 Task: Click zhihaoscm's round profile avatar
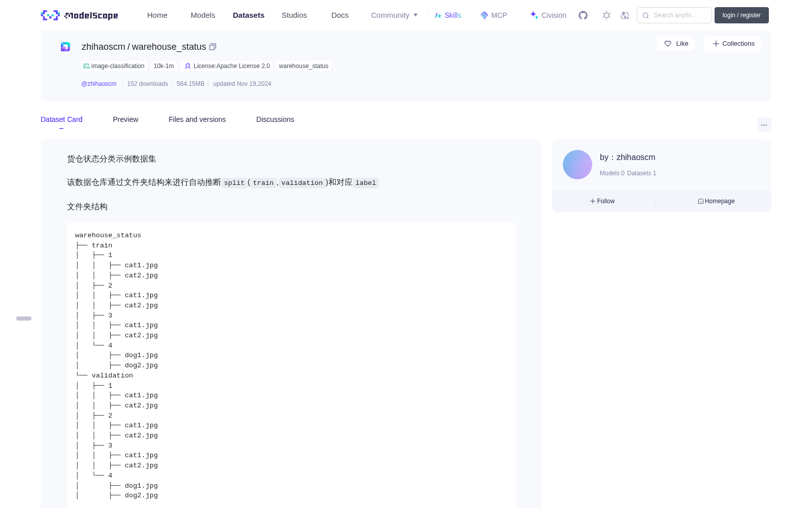coord(578,165)
